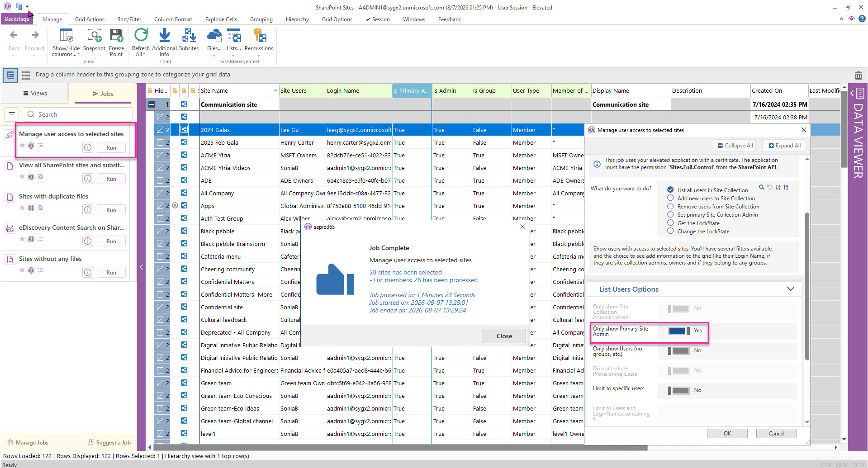Click the job dialog vertical scrollbar

click(807, 287)
